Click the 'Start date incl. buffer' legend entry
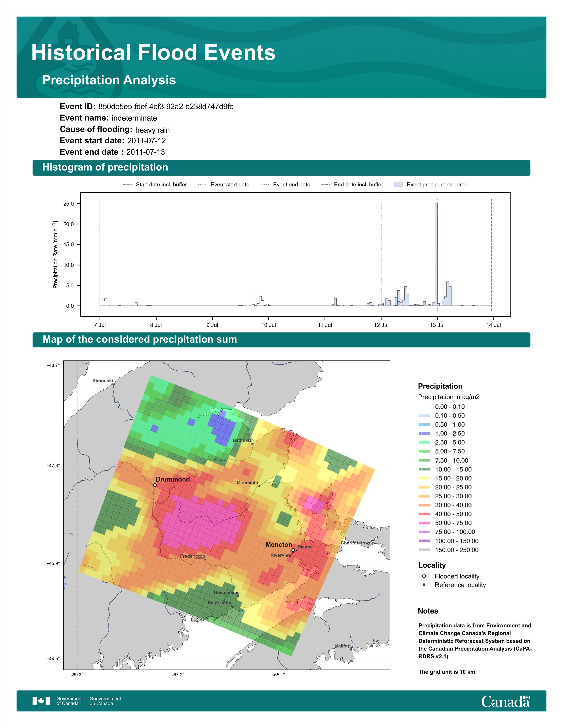 pos(155,185)
